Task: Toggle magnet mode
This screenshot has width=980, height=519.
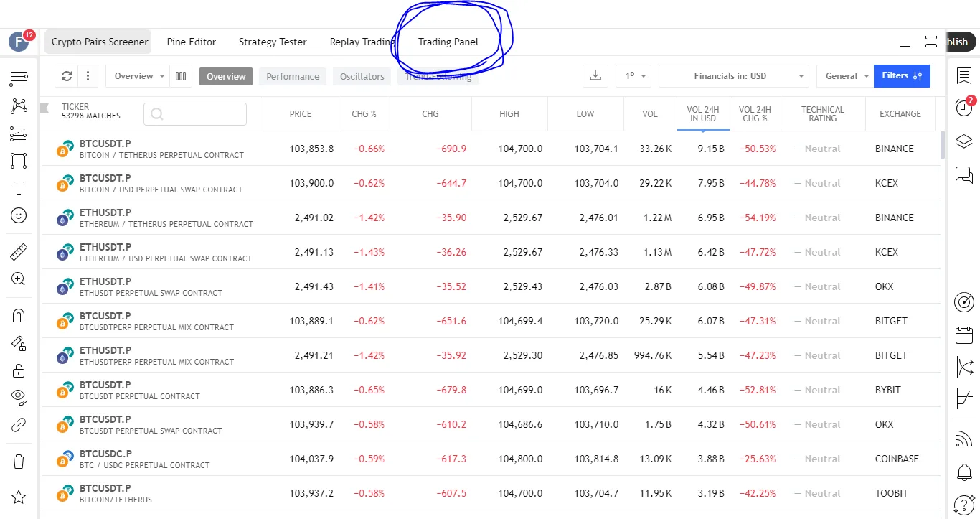Action: (x=19, y=316)
